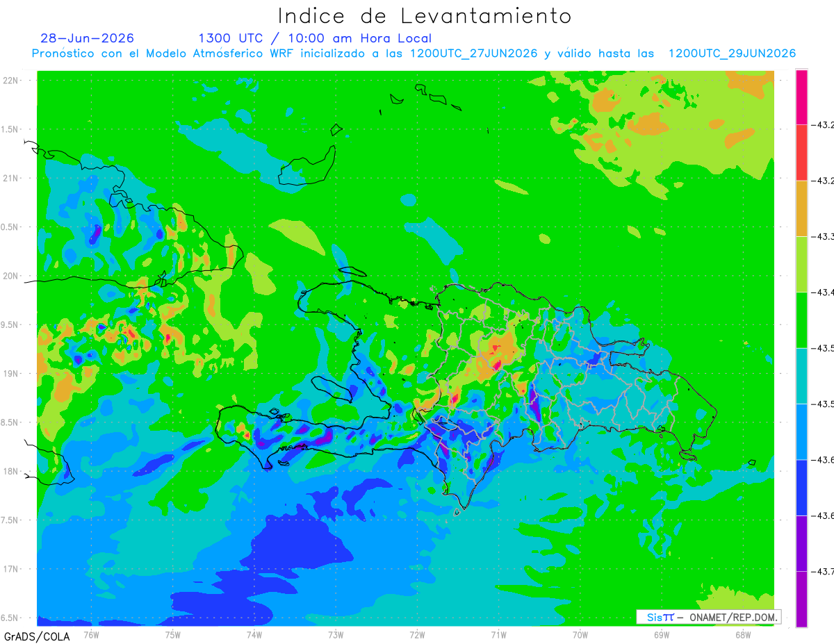Click the '21N' latitude label
Screen dimensions: 834x644
coord(11,178)
